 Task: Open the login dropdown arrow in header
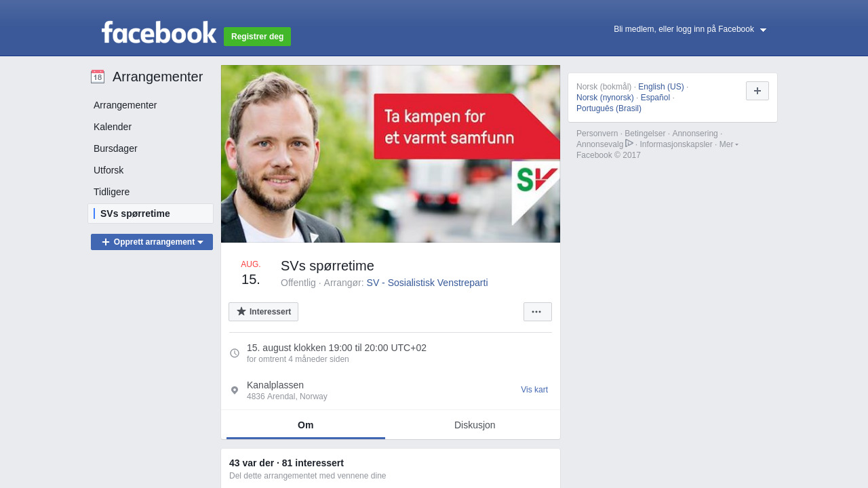[763, 30]
